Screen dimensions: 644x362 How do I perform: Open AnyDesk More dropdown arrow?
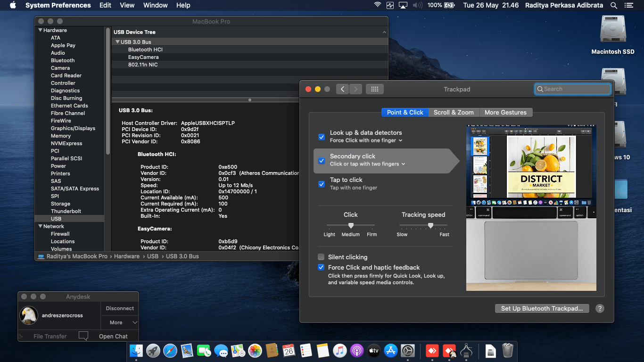[135, 322]
